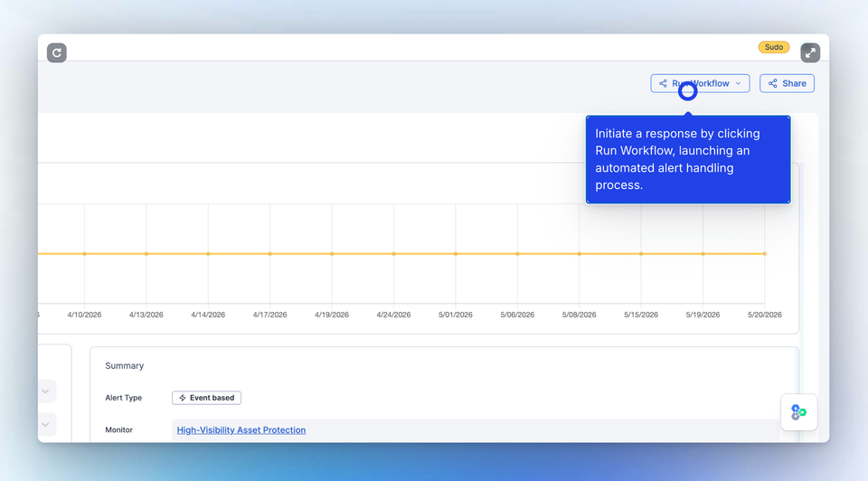Click the chart data point at 4/14/2026

[208, 253]
